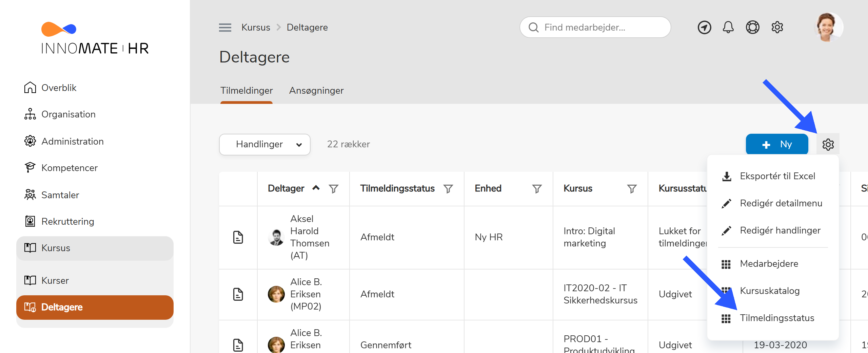
Task: Filter the Tilmeldingsstatus column
Action: tap(448, 189)
